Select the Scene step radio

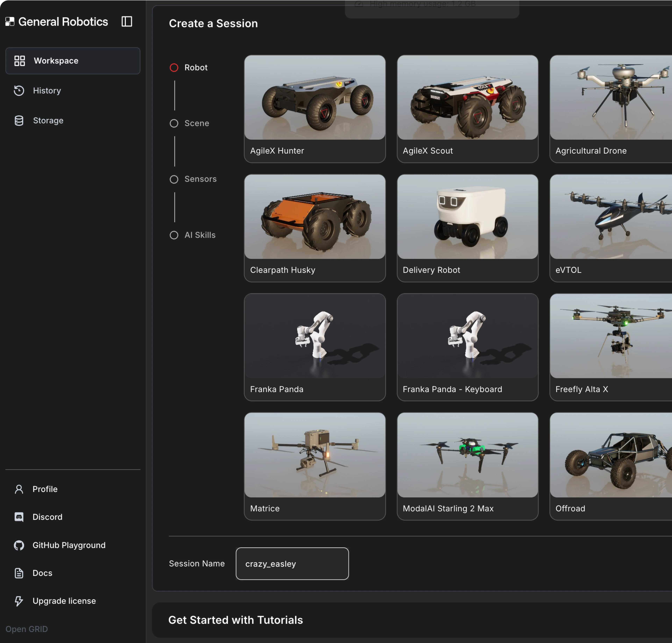[174, 123]
